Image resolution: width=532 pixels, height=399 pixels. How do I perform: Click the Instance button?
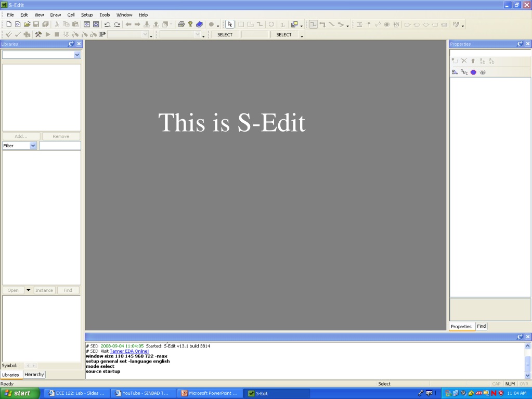click(44, 290)
